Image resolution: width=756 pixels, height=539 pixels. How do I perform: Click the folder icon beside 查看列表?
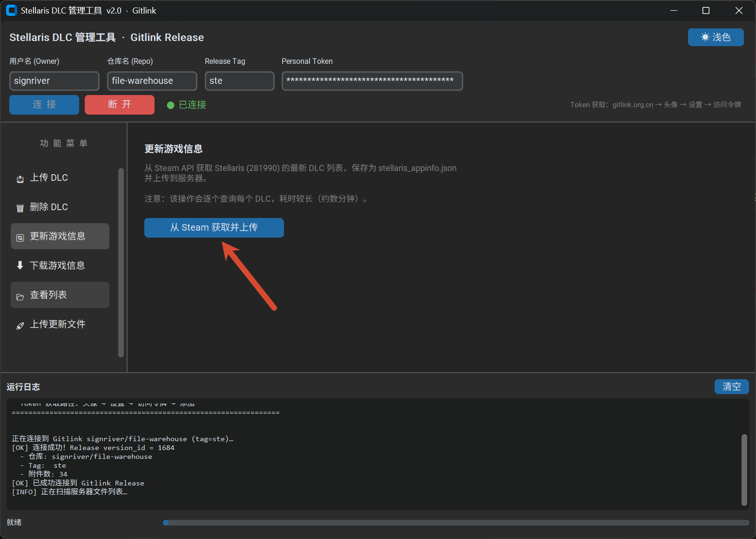(x=20, y=297)
